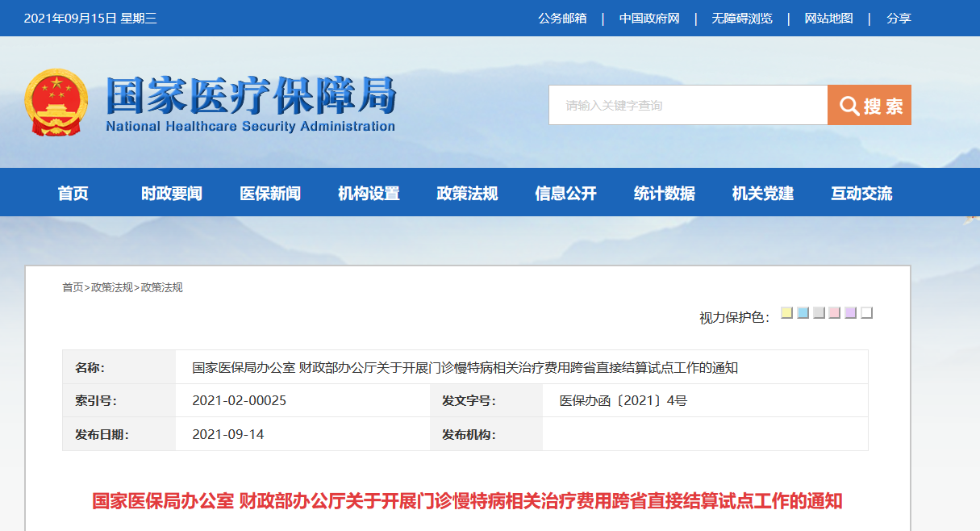Click document number 医保办函〔2021〕4号

(623, 400)
